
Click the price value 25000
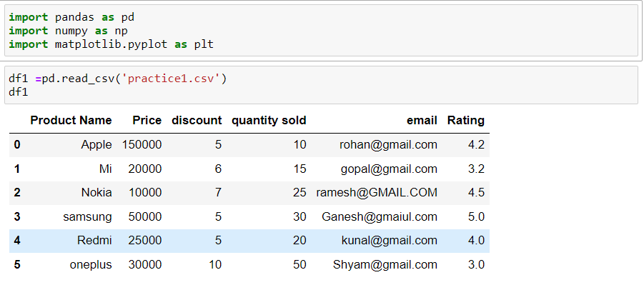tap(145, 241)
